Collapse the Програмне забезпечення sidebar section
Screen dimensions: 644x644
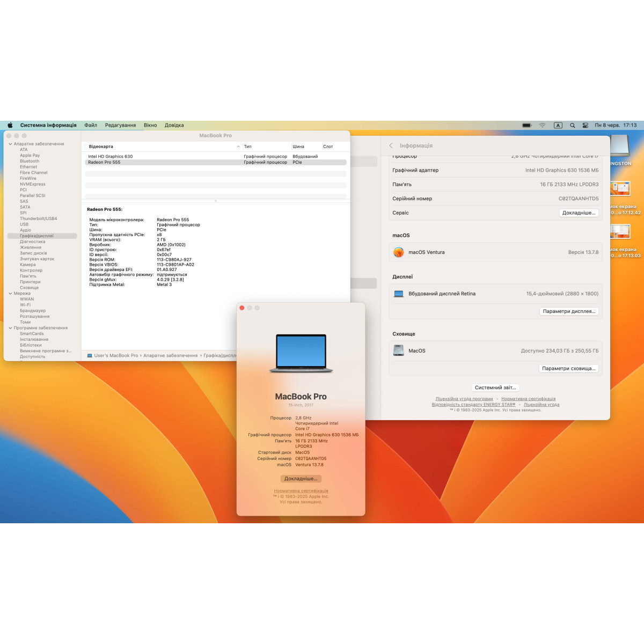point(10,328)
